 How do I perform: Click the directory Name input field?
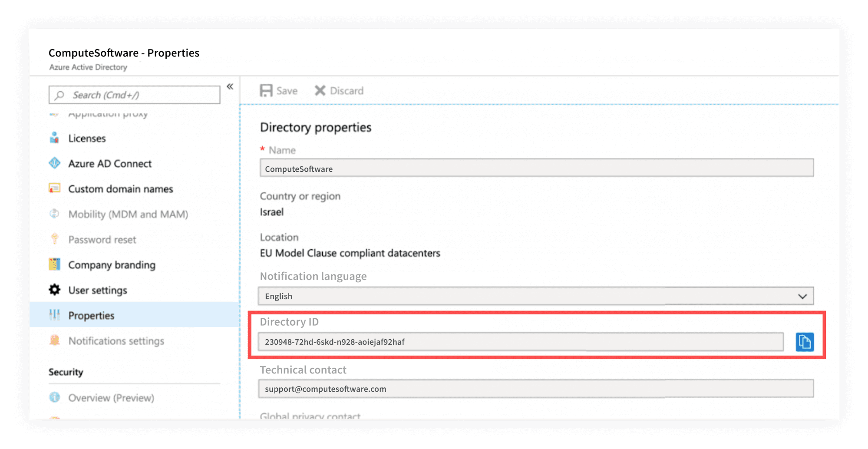537,168
